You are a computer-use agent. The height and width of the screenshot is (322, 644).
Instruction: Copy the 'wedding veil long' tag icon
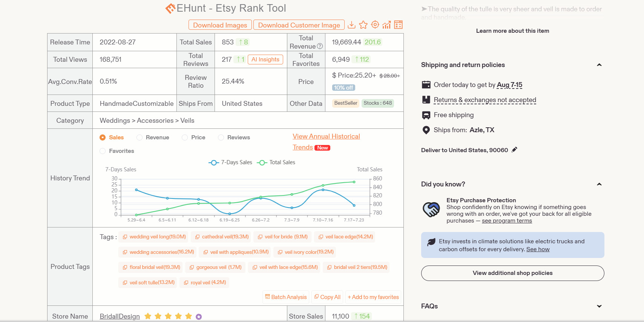(125, 237)
